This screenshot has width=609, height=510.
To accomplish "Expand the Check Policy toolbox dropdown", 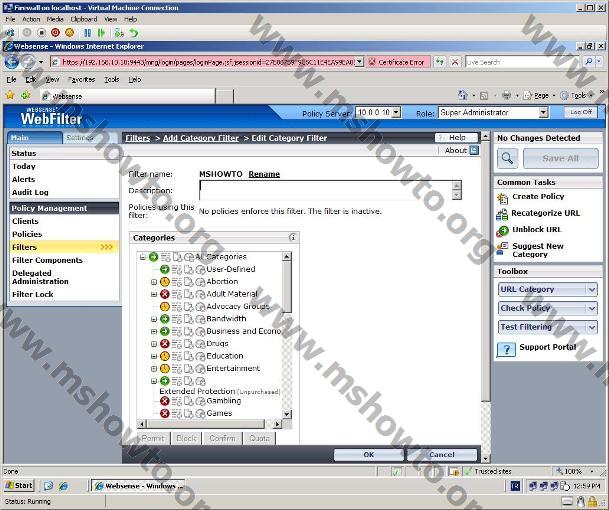I will (x=591, y=308).
